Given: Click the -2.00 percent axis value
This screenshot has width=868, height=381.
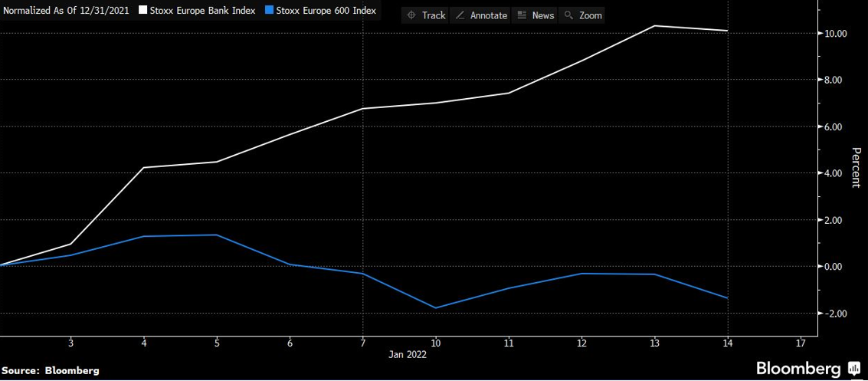Looking at the screenshot, I should coord(837,314).
